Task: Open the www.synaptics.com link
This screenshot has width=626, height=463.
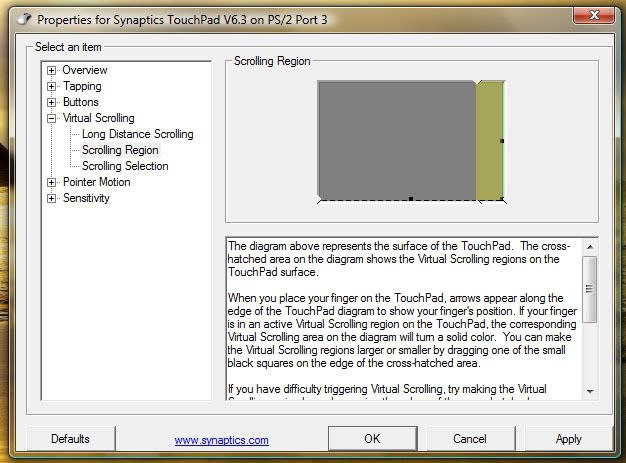Action: [222, 440]
